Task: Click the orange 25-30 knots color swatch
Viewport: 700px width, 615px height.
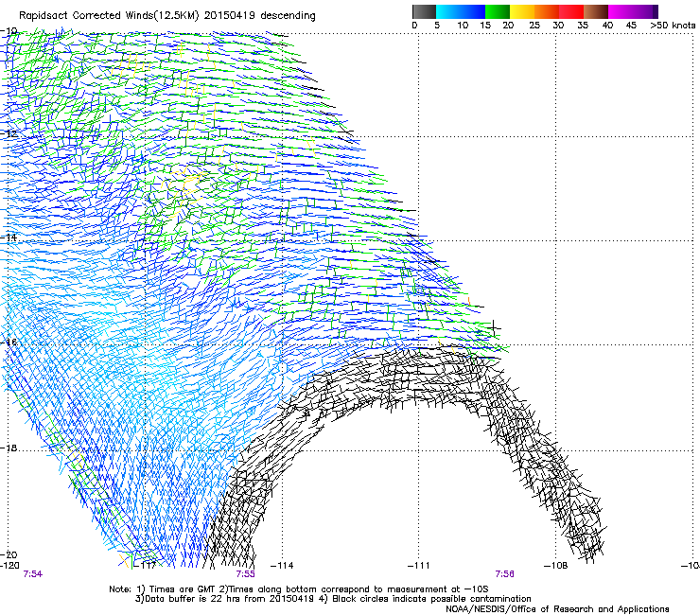Action: point(547,11)
